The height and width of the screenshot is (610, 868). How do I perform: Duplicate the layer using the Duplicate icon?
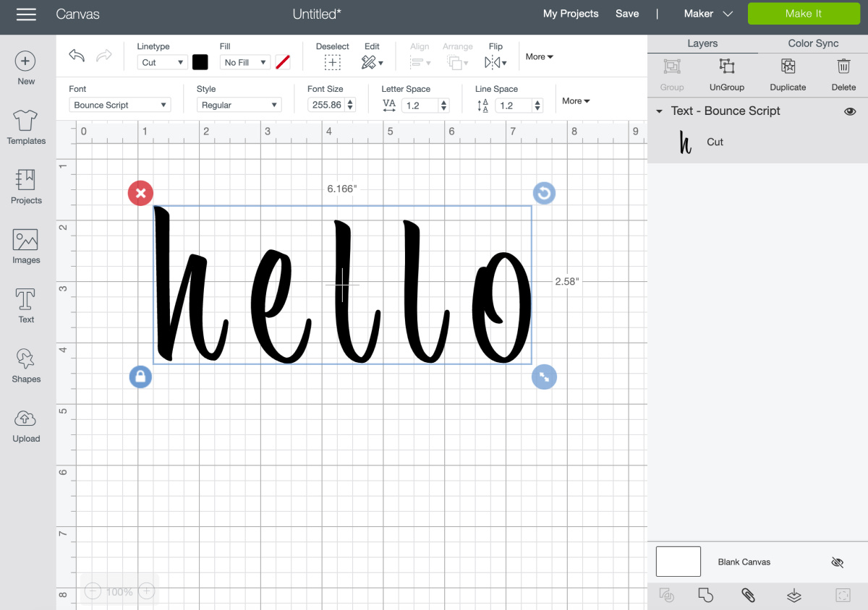click(787, 72)
